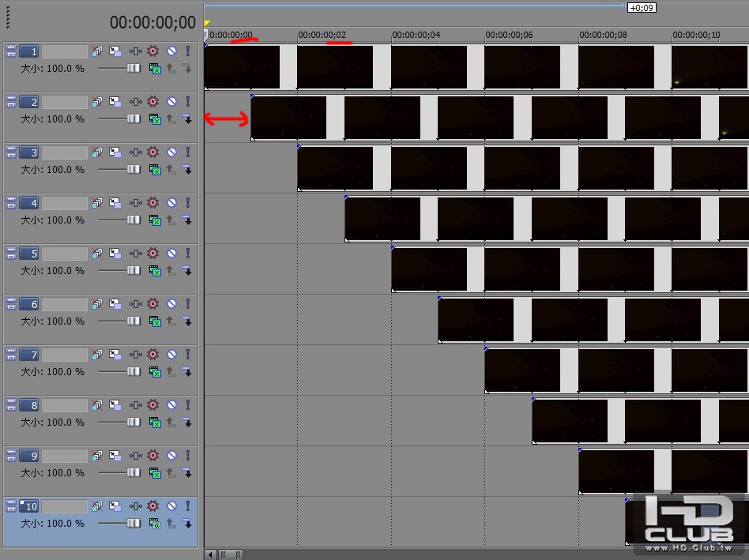Maximize track 1 height

tap(11, 54)
